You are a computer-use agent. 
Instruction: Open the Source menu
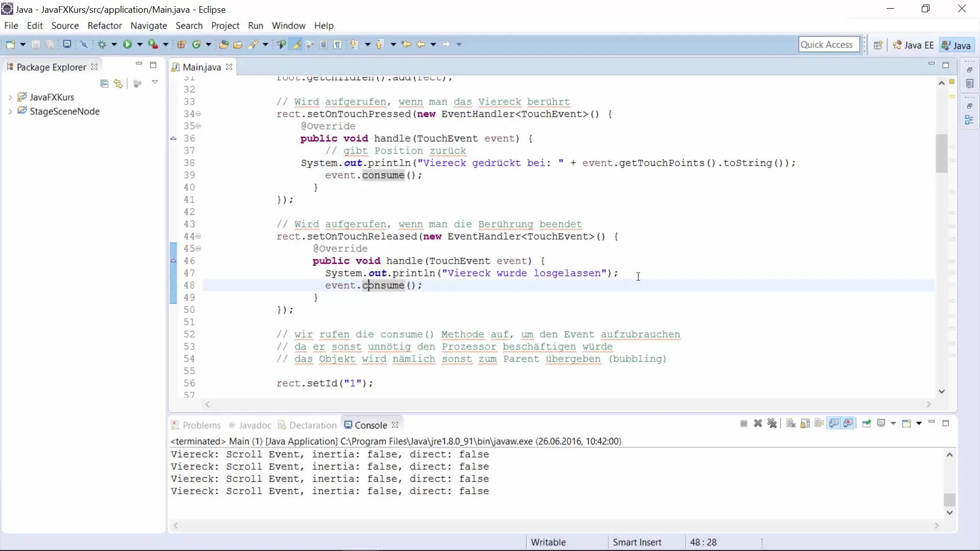click(65, 26)
